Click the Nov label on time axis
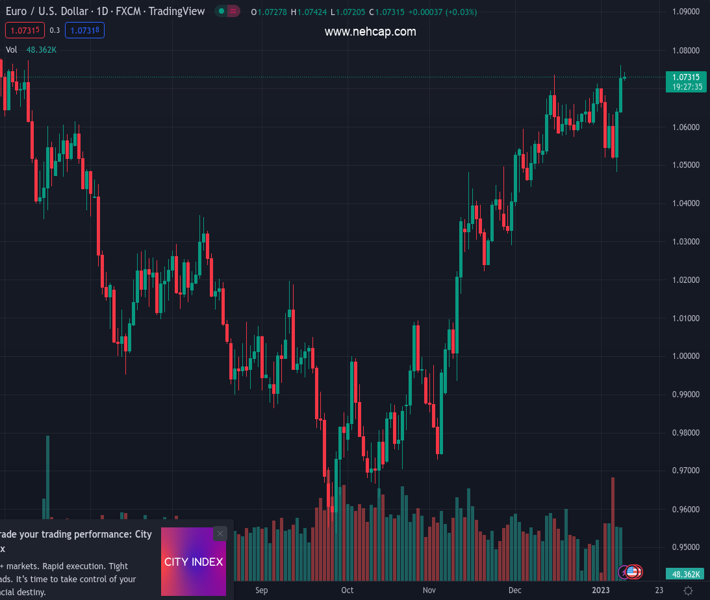Image resolution: width=710 pixels, height=600 pixels. [429, 591]
